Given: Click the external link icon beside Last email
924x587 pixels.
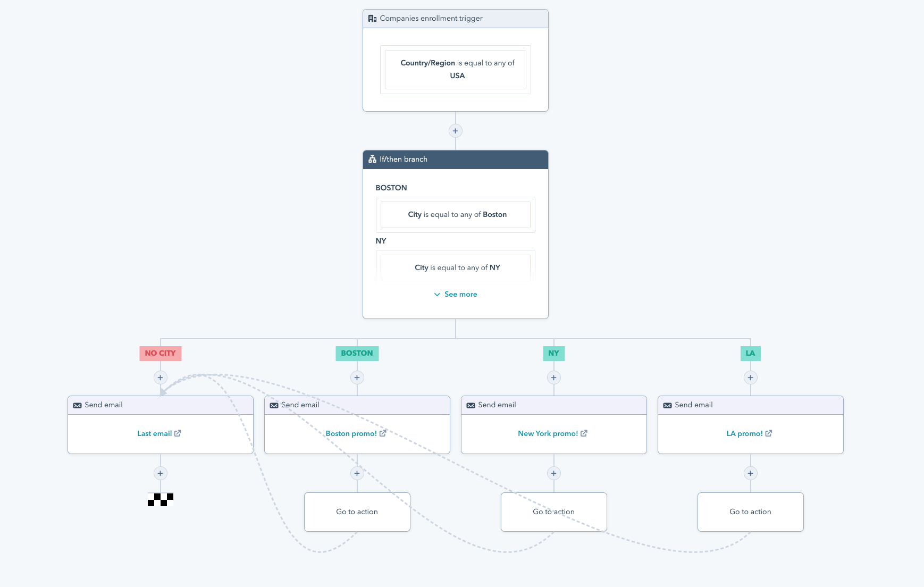Looking at the screenshot, I should [x=178, y=433].
